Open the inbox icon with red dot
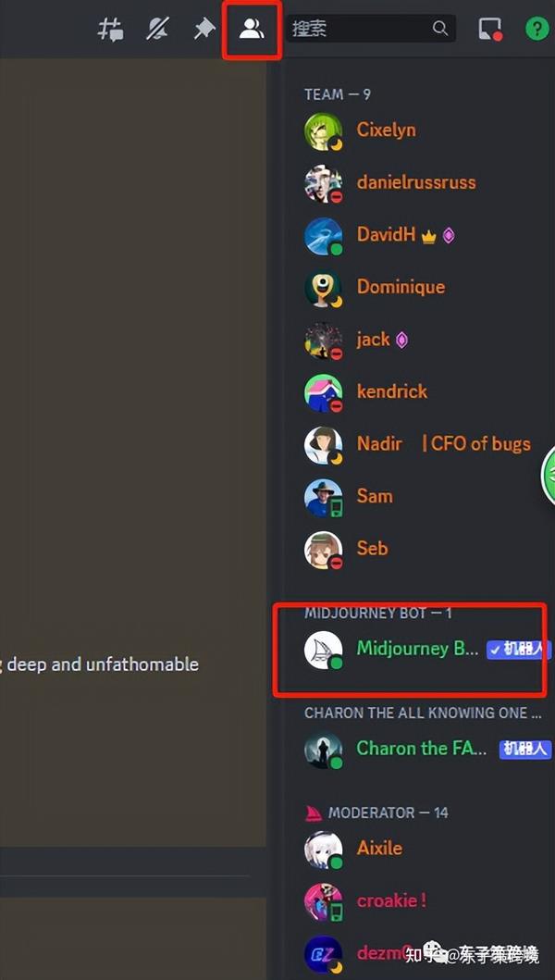This screenshot has height=980, width=555. coord(490,29)
